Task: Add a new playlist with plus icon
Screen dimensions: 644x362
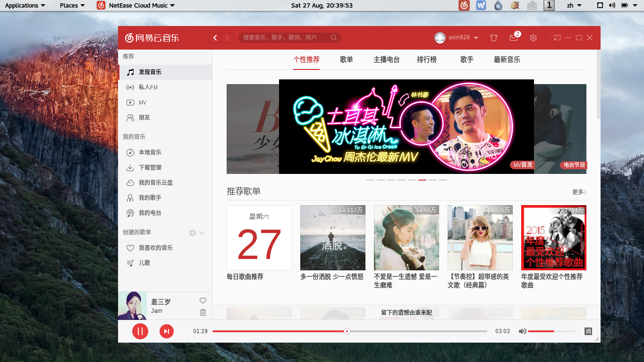Action: point(192,233)
